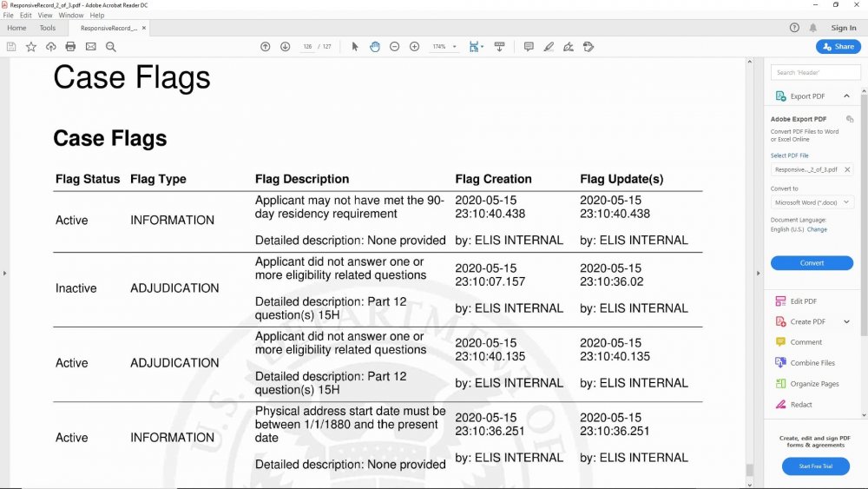This screenshot has width=868, height=489.
Task: Go to next page arrow
Action: (285, 47)
